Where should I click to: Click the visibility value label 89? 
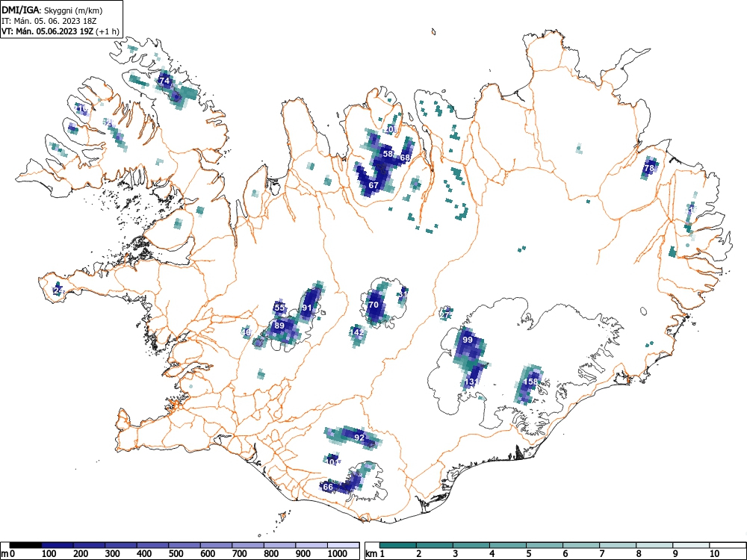click(x=279, y=326)
